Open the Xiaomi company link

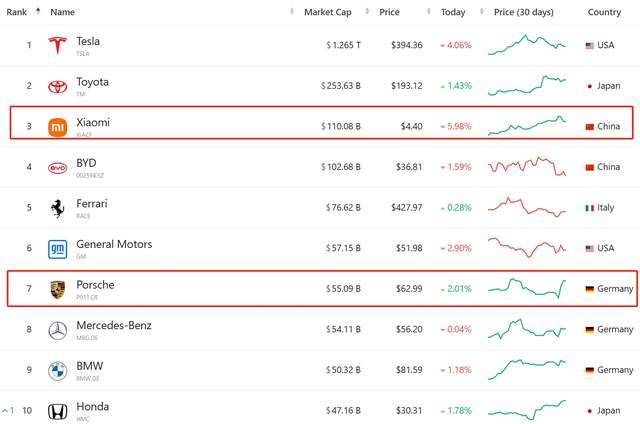tap(93, 122)
